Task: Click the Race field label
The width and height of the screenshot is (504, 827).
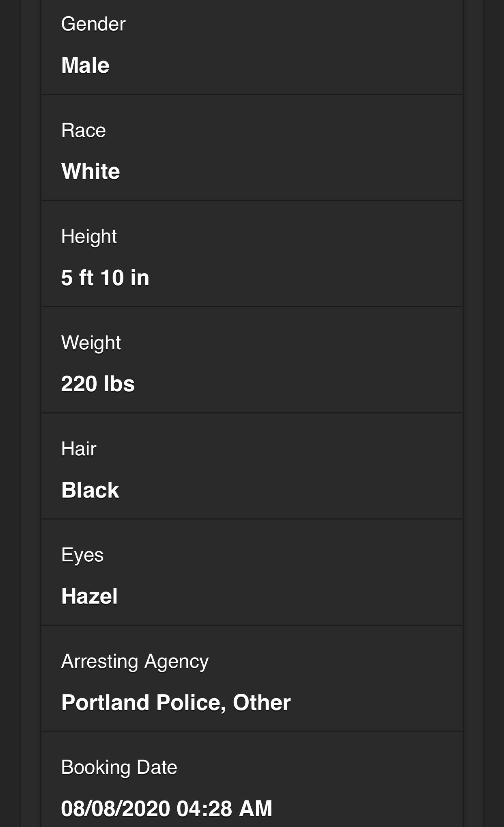Action: click(x=83, y=130)
